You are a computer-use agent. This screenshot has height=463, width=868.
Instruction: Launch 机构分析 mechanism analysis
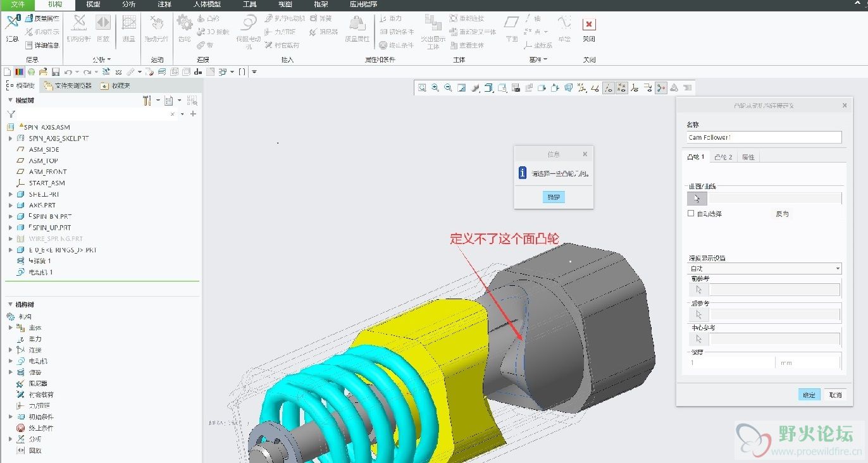coord(79,28)
